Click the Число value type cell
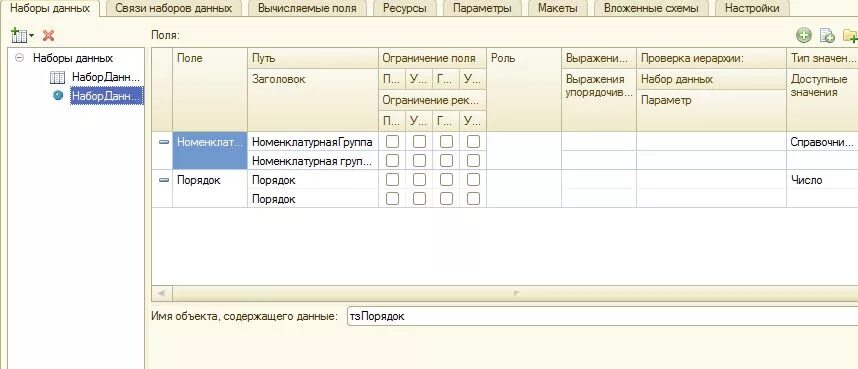Image resolution: width=858 pixels, height=369 pixels. (822, 180)
